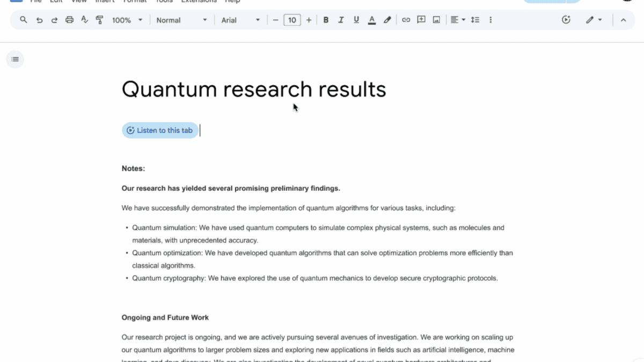Screen dimensions: 644x362
Task: Click the search menus magnifier icon
Action: 23,20
